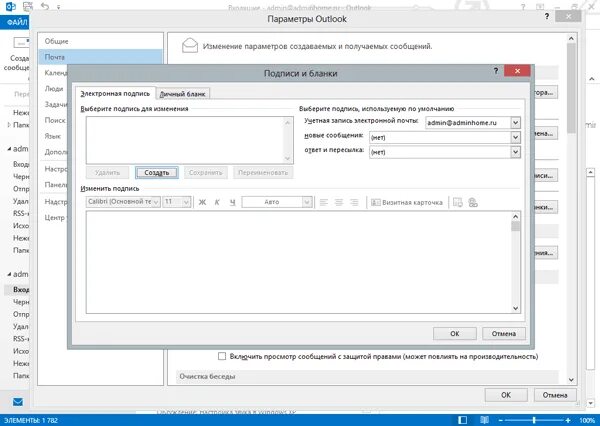This screenshot has height=426, width=600.
Task: Open font name dropdown Calibri
Action: [x=156, y=202]
